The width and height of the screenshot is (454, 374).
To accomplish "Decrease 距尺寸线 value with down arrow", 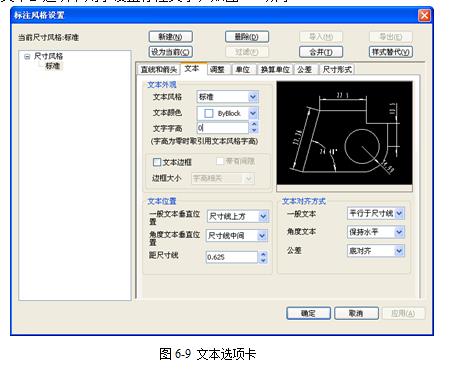I will click(x=263, y=260).
